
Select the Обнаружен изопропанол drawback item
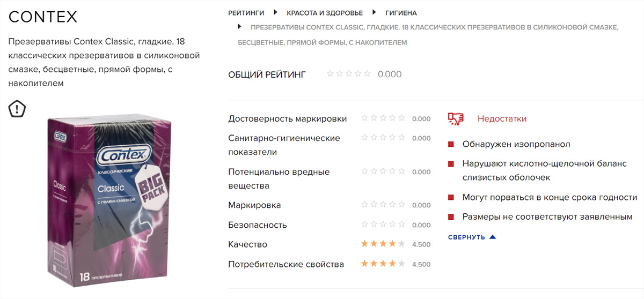coord(509,144)
